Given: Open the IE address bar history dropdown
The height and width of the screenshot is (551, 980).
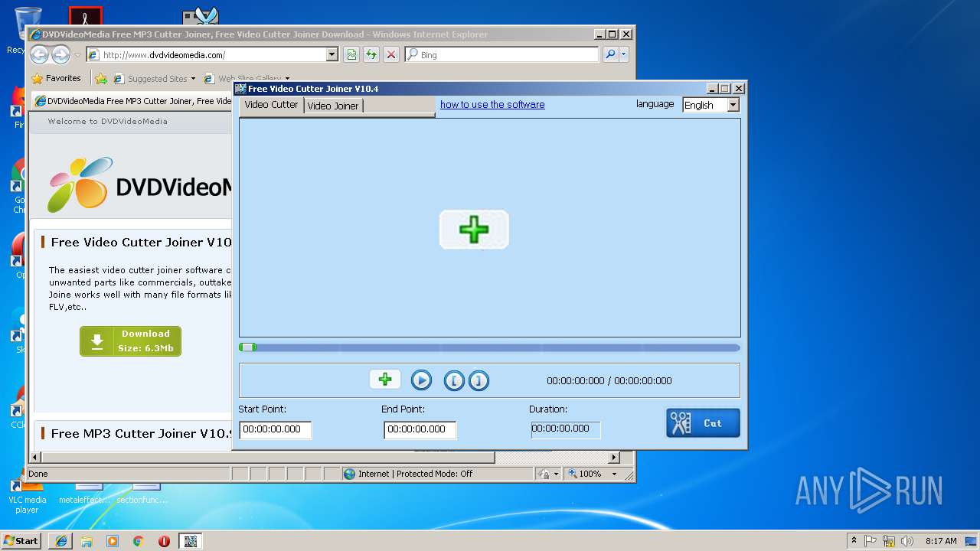Looking at the screenshot, I should pos(332,54).
